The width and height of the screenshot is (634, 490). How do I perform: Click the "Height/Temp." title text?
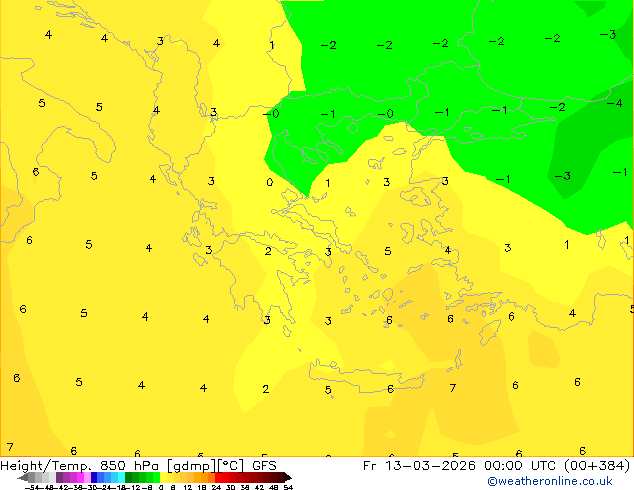coord(45,466)
